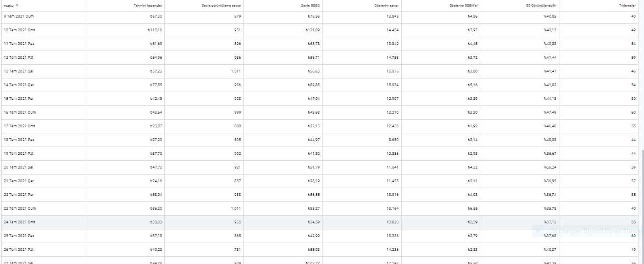The image size is (644, 264).
Task: Click the Sayfa görüntüleme sayısı column header
Action: tap(221, 5)
